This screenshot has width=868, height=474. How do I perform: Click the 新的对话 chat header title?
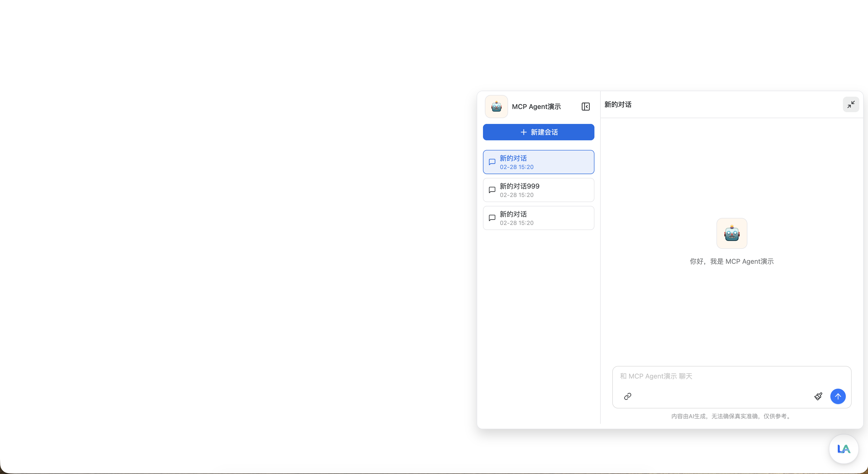click(618, 105)
